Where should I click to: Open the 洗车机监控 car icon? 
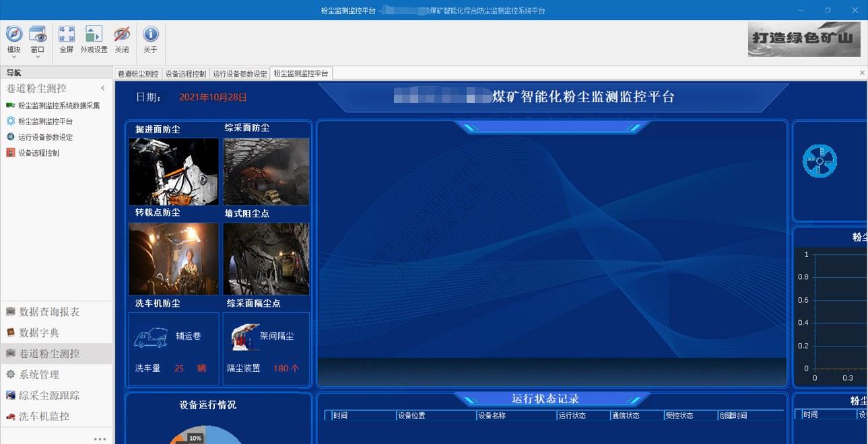point(10,416)
